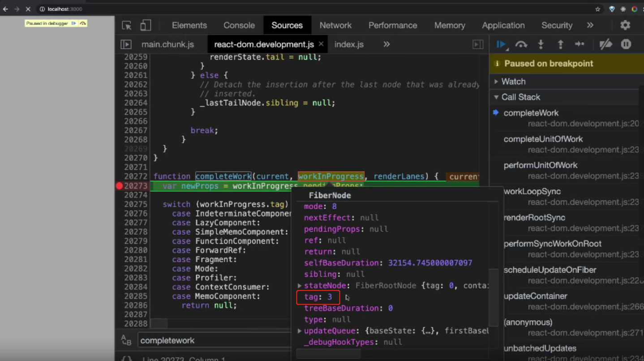
Task: Step into next function call
Action: (x=541, y=44)
